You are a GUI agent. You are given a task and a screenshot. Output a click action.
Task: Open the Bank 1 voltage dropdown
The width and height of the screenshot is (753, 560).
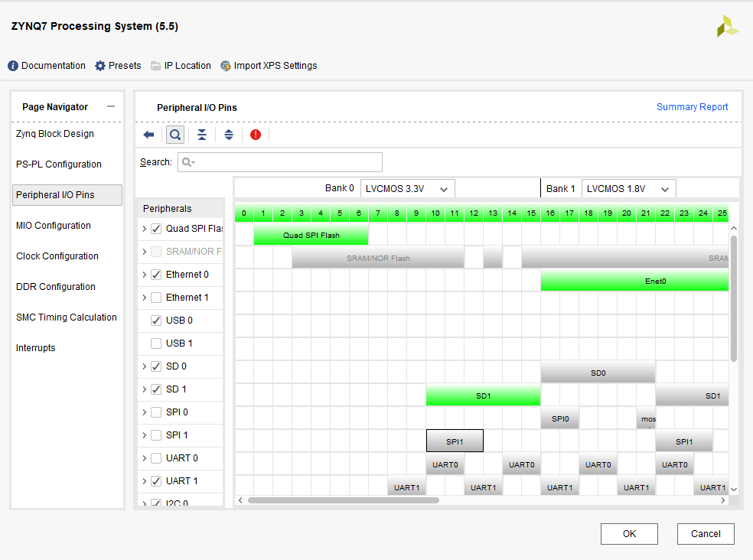pyautogui.click(x=628, y=189)
